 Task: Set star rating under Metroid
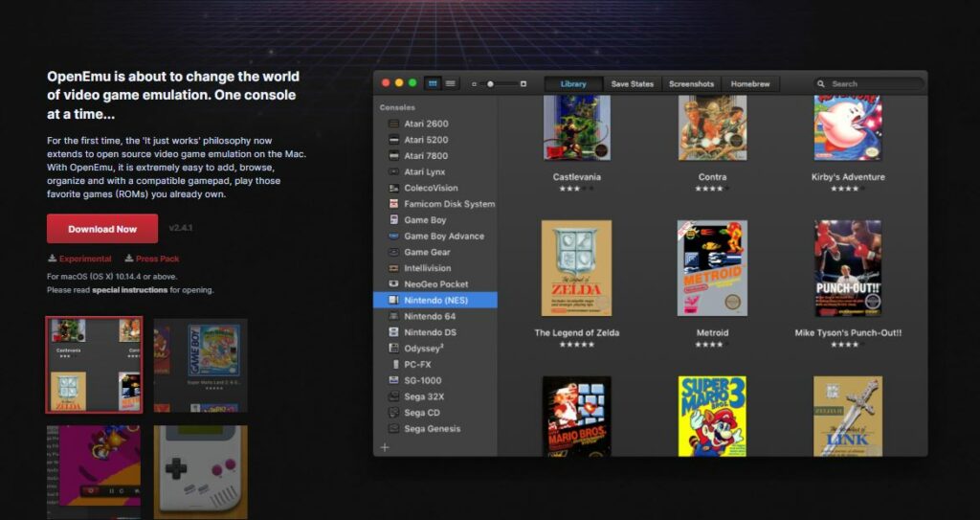click(x=712, y=344)
